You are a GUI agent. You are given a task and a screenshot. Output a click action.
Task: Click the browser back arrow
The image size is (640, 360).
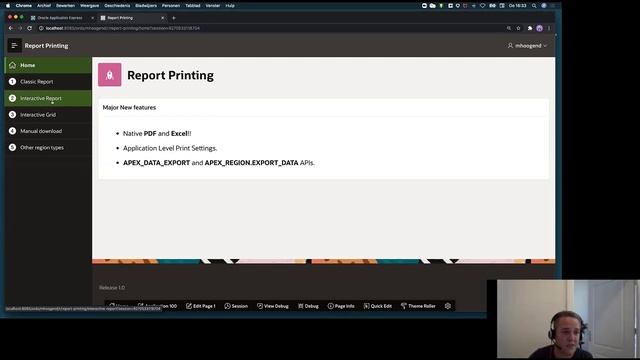[x=11, y=28]
